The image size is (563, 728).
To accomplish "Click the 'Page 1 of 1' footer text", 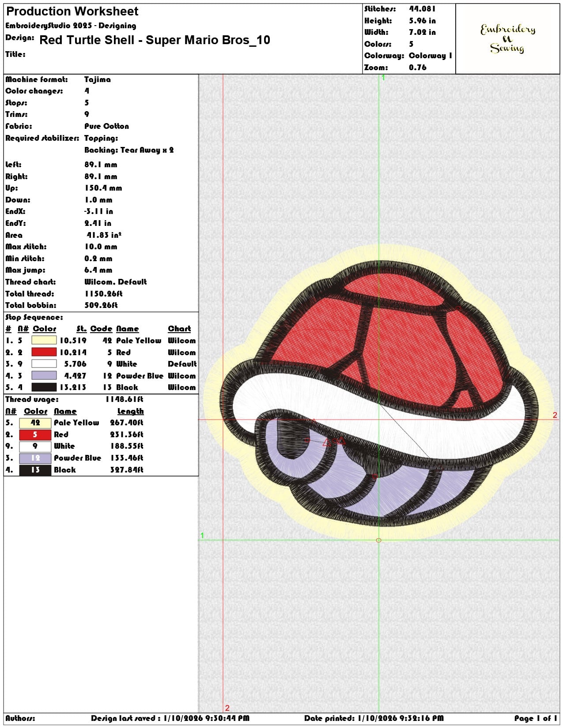I will tap(536, 718).
